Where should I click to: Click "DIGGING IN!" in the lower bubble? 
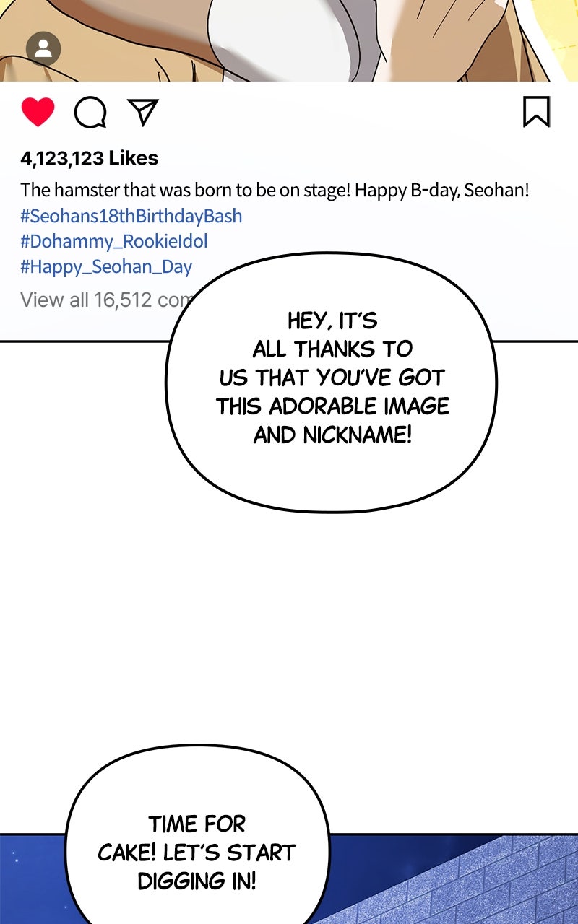(197, 881)
